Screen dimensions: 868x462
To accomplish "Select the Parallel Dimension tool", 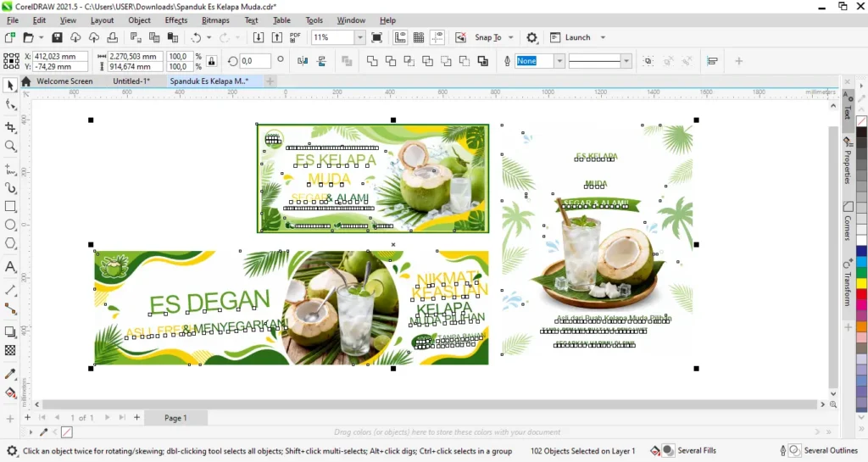I will (x=10, y=290).
